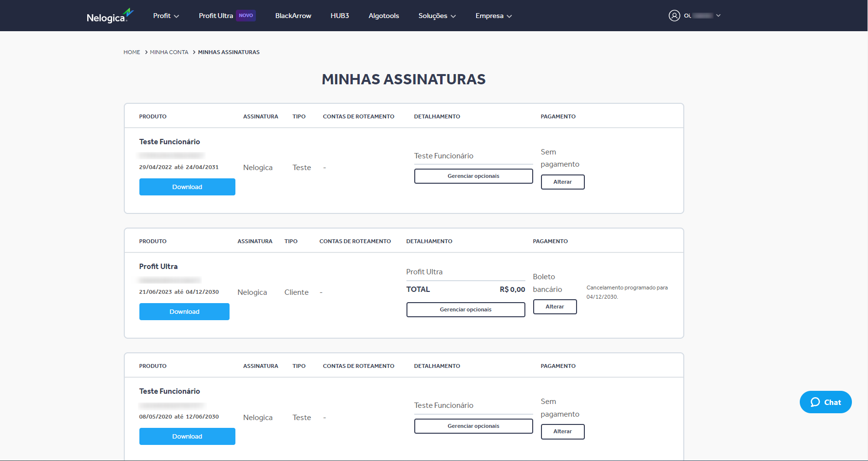Image resolution: width=868 pixels, height=461 pixels.
Task: Go to HOME breadcrumb
Action: pyautogui.click(x=132, y=52)
